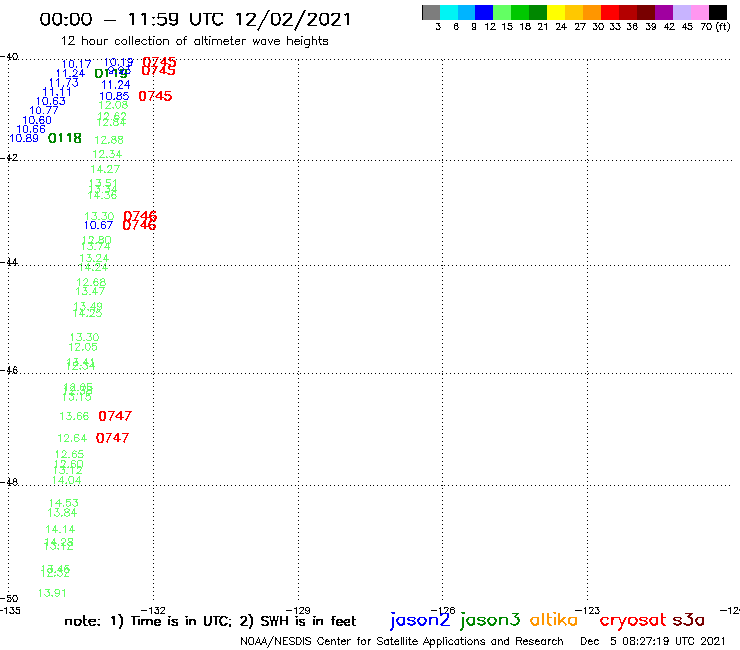Click the wave height value 10.89
Viewport: 740px width, 650px height.
coord(24,138)
